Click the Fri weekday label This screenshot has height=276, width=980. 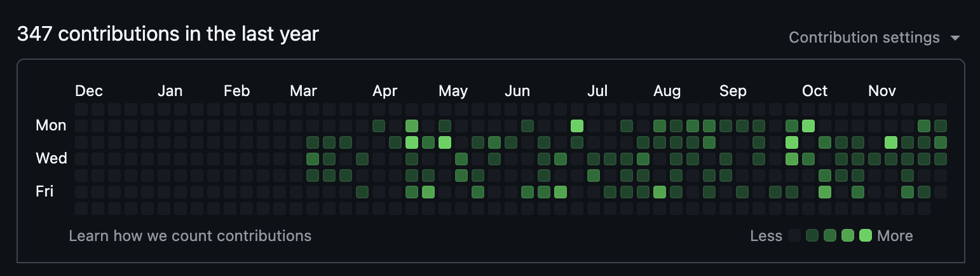[44, 191]
